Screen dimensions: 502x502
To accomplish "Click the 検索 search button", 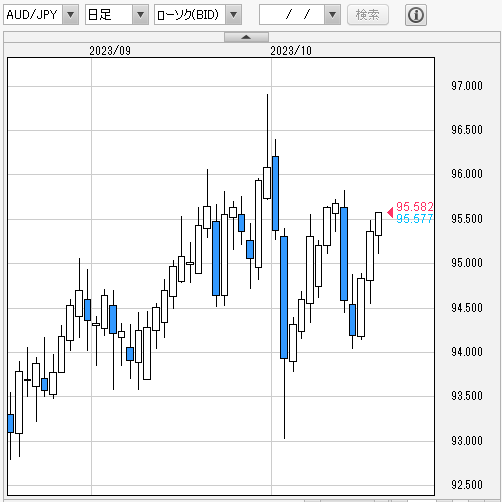I will pos(368,15).
